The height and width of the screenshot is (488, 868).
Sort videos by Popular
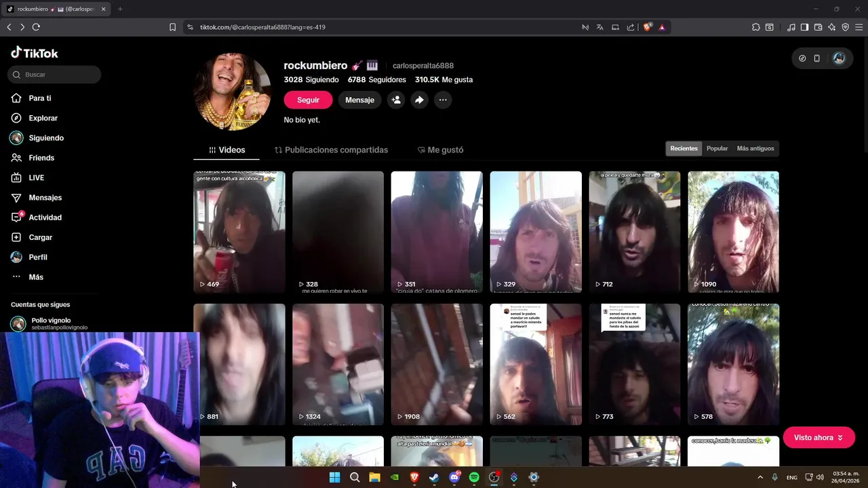point(717,148)
